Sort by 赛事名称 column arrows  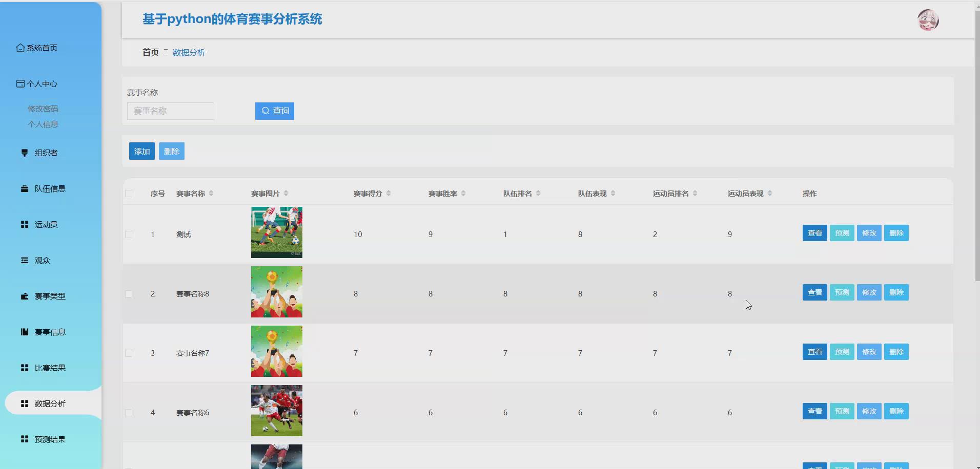point(211,194)
